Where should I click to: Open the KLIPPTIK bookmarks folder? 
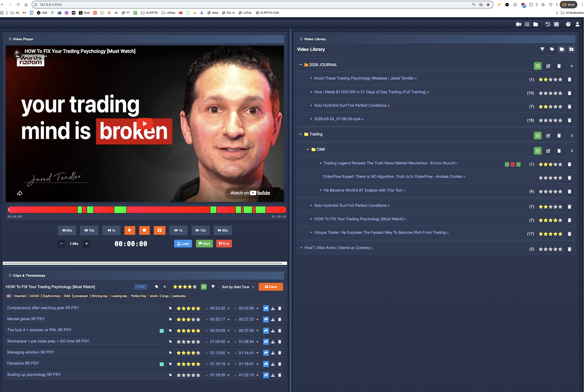click(149, 13)
